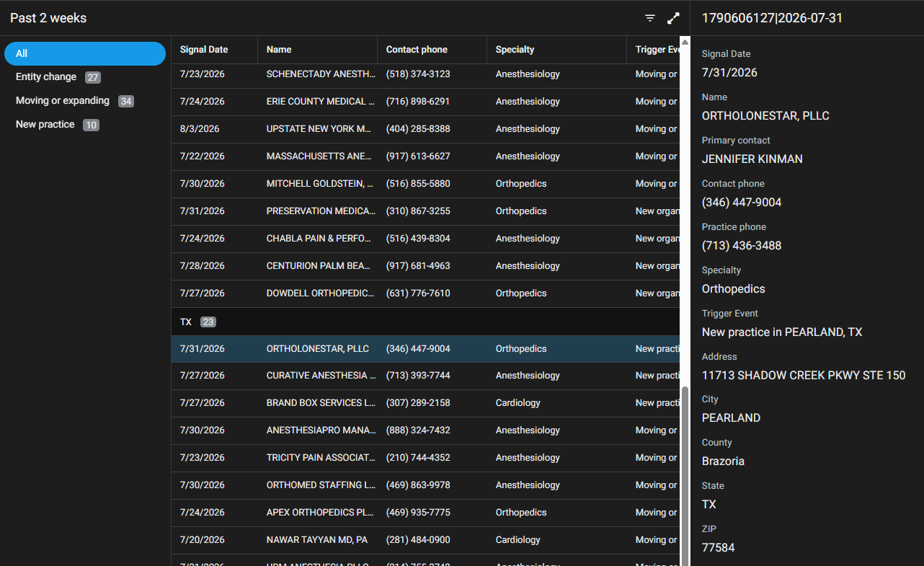Sort by Name column header

click(317, 50)
